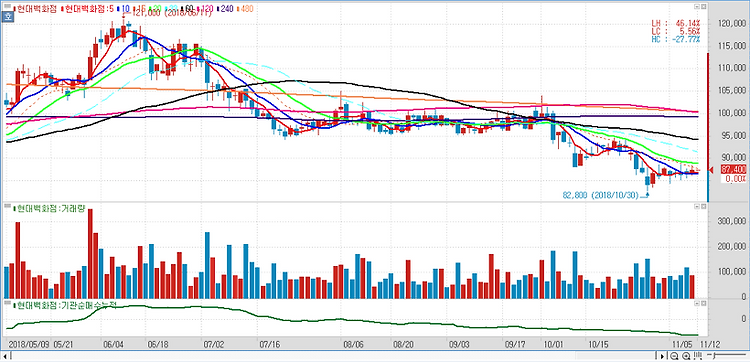The height and width of the screenshot is (362, 750).
Task: Click the volume panel handle icon
Action: pyautogui.click(x=7, y=207)
